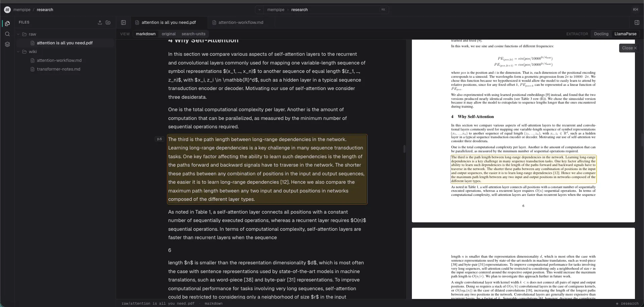Collapse the raw folder
644x307 pixels.
(18, 34)
